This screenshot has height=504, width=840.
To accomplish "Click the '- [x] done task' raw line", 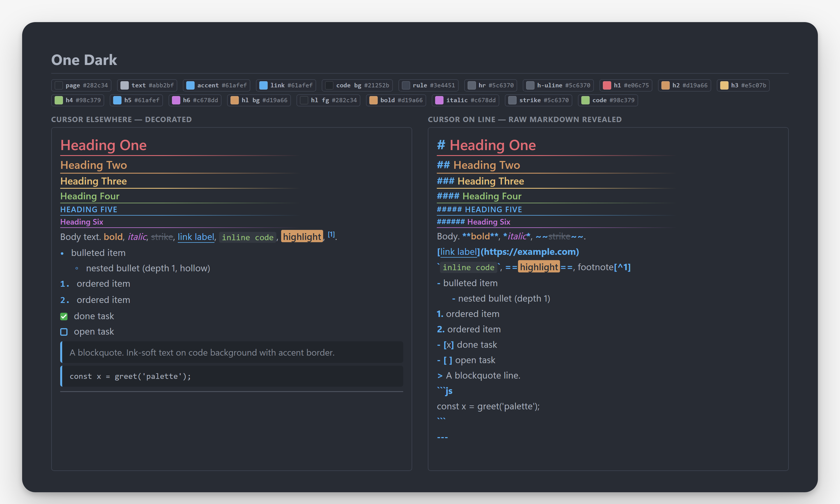I will 467,345.
